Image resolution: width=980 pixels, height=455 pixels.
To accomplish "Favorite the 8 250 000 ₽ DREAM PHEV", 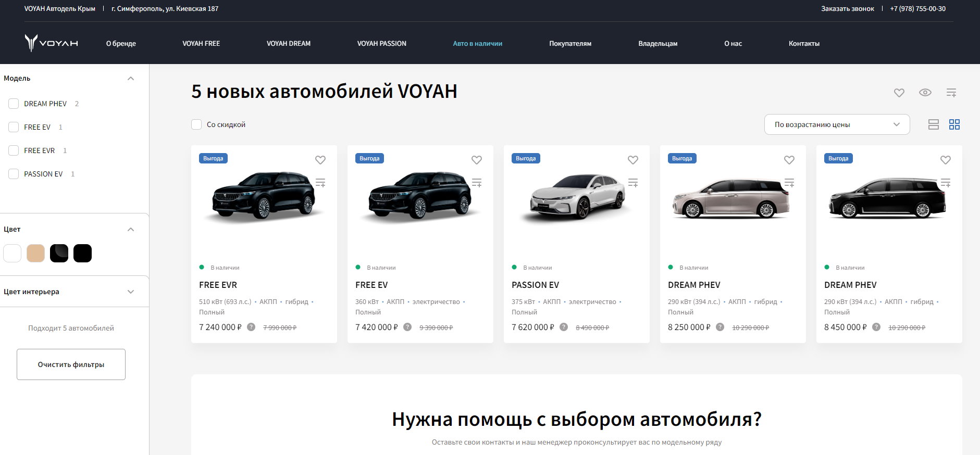I will pyautogui.click(x=789, y=160).
